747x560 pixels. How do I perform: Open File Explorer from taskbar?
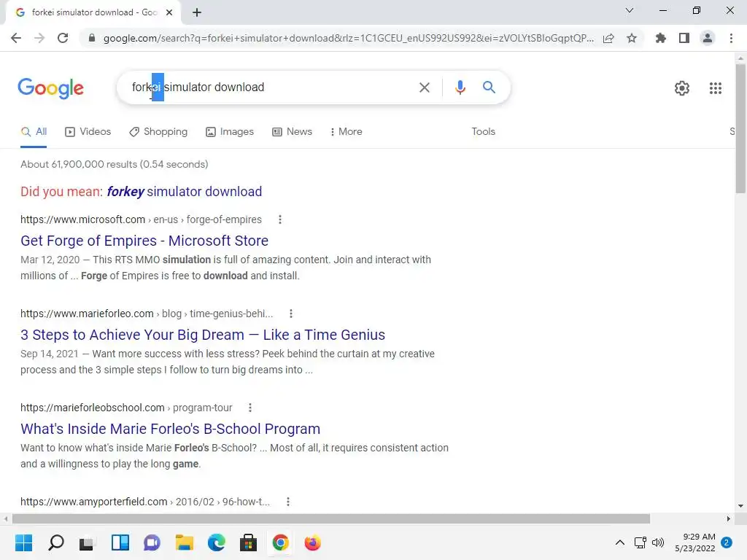pyautogui.click(x=184, y=542)
